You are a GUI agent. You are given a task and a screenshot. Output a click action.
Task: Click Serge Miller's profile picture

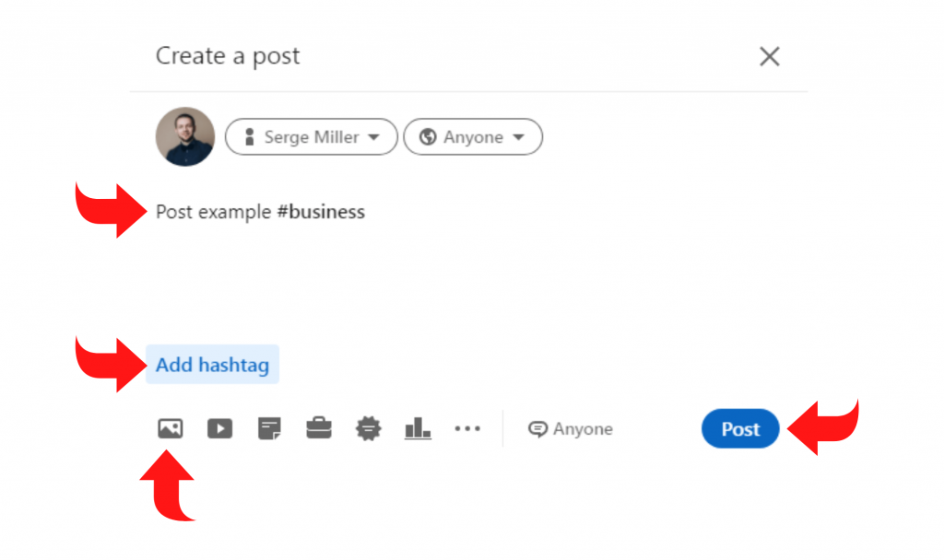click(184, 136)
